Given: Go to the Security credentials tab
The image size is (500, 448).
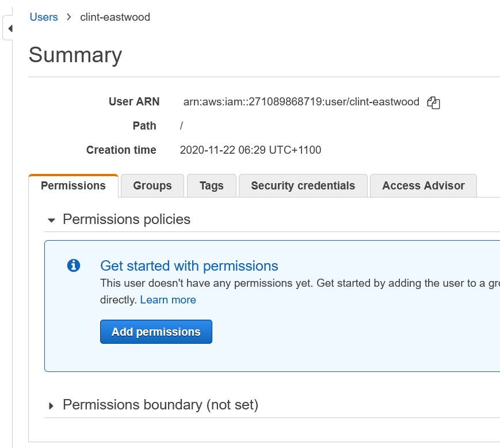Looking at the screenshot, I should [303, 186].
